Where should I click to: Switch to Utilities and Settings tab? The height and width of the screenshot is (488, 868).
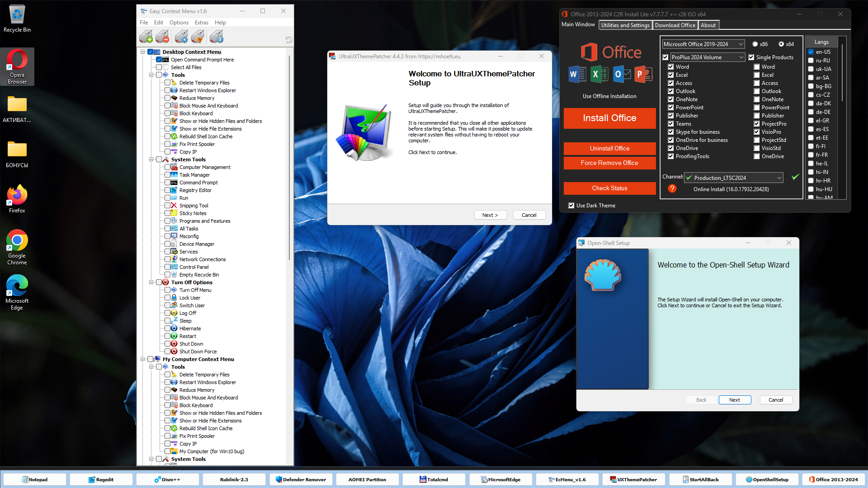625,25
